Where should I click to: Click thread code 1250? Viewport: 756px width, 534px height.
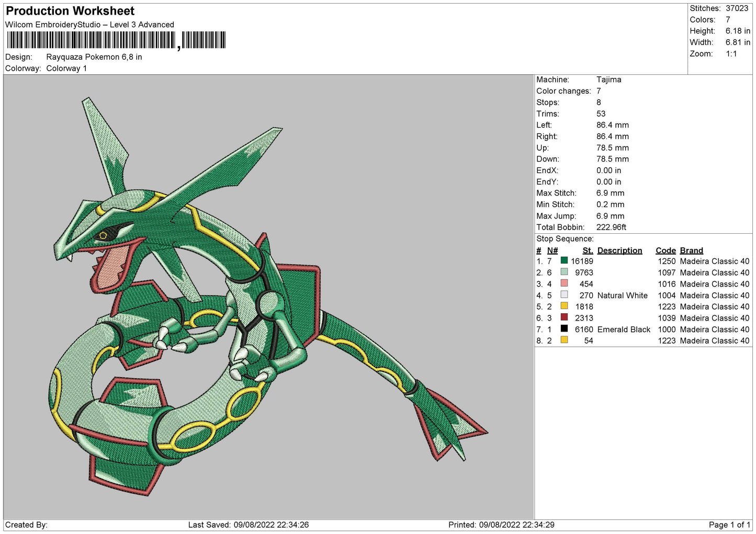pos(667,261)
